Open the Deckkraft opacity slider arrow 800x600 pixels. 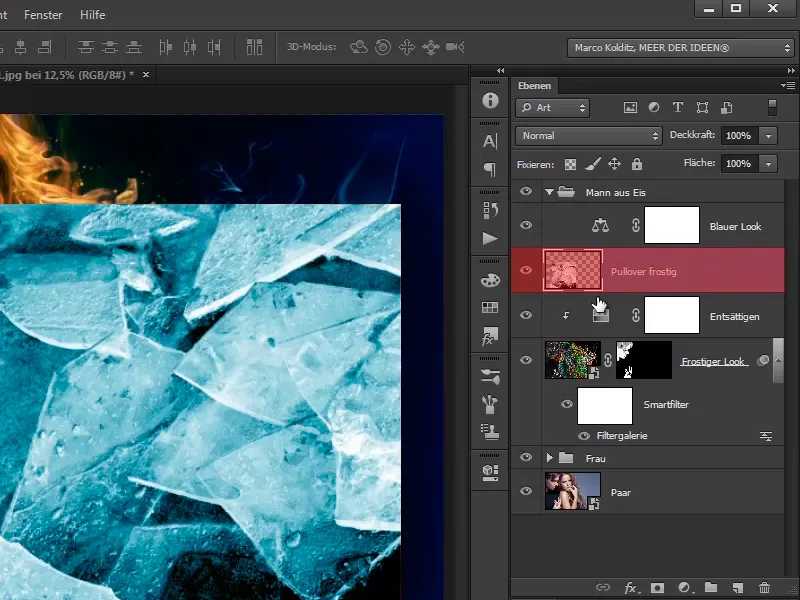(768, 136)
